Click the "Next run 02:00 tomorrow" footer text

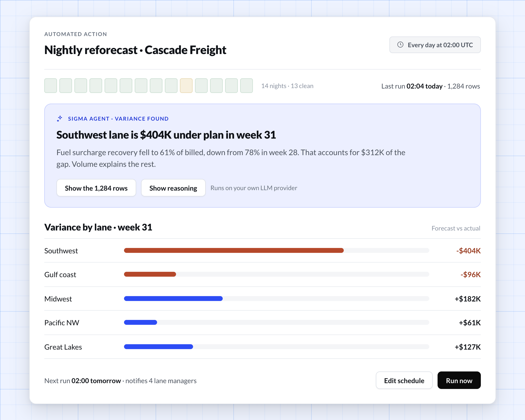pyautogui.click(x=83, y=380)
